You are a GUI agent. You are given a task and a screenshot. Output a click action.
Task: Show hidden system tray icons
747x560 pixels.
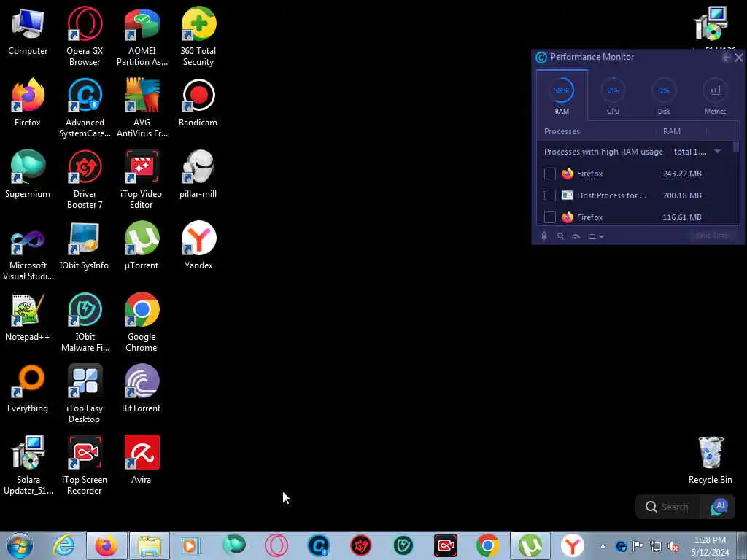[603, 547]
